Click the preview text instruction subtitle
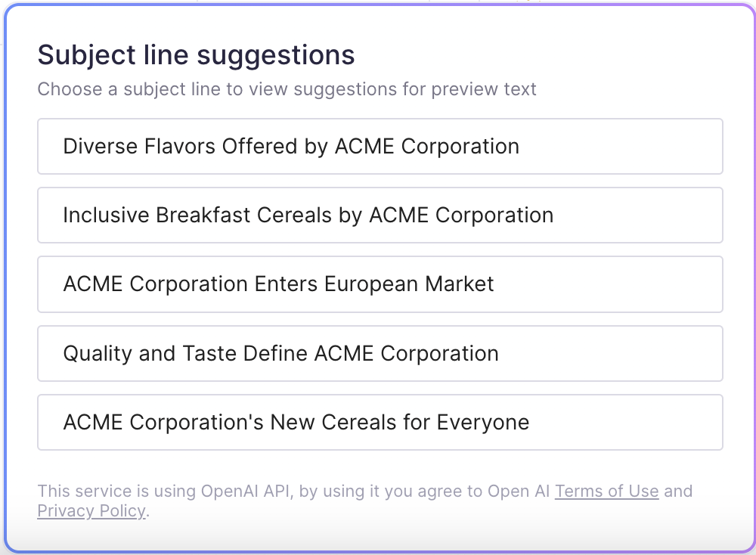 (287, 88)
